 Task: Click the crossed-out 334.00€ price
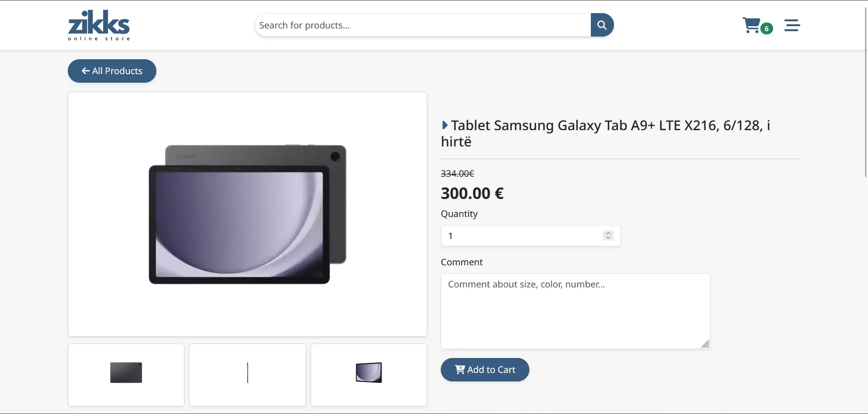(x=458, y=174)
